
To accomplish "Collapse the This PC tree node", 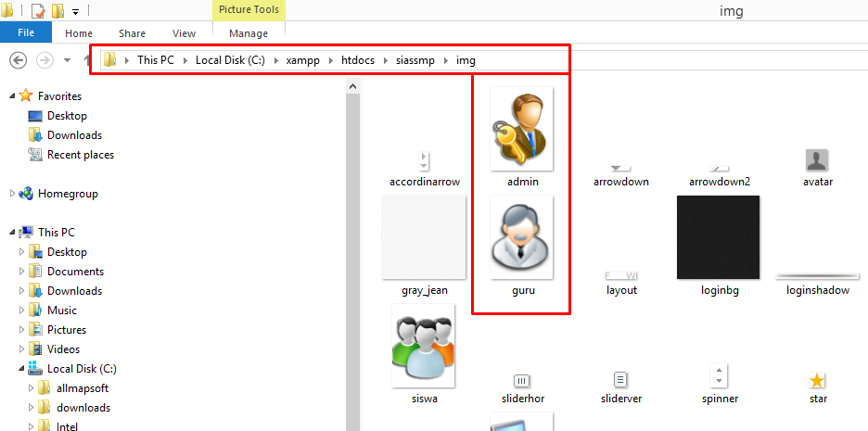I will tap(12, 233).
